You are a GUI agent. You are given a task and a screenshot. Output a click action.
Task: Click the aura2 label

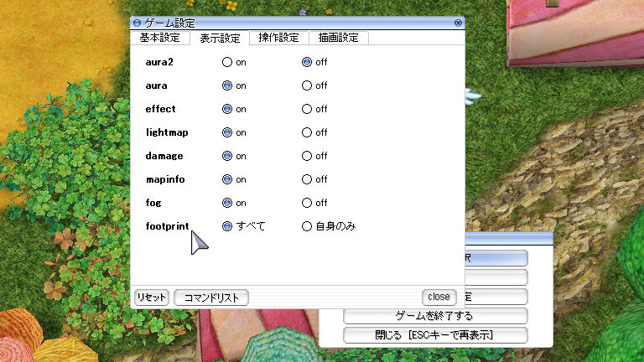(159, 62)
